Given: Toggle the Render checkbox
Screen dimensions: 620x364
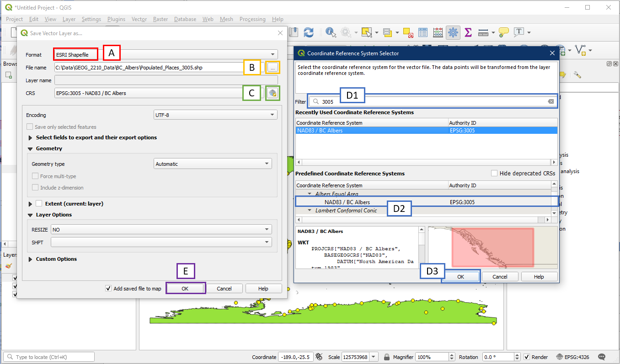Looking at the screenshot, I should [527, 357].
